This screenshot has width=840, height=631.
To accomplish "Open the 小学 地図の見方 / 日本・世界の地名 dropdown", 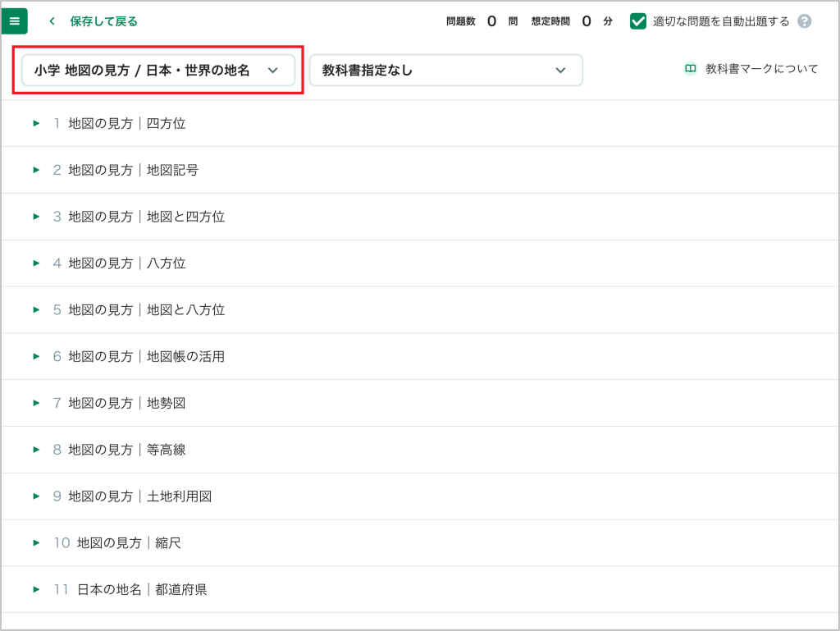I will pyautogui.click(x=158, y=71).
